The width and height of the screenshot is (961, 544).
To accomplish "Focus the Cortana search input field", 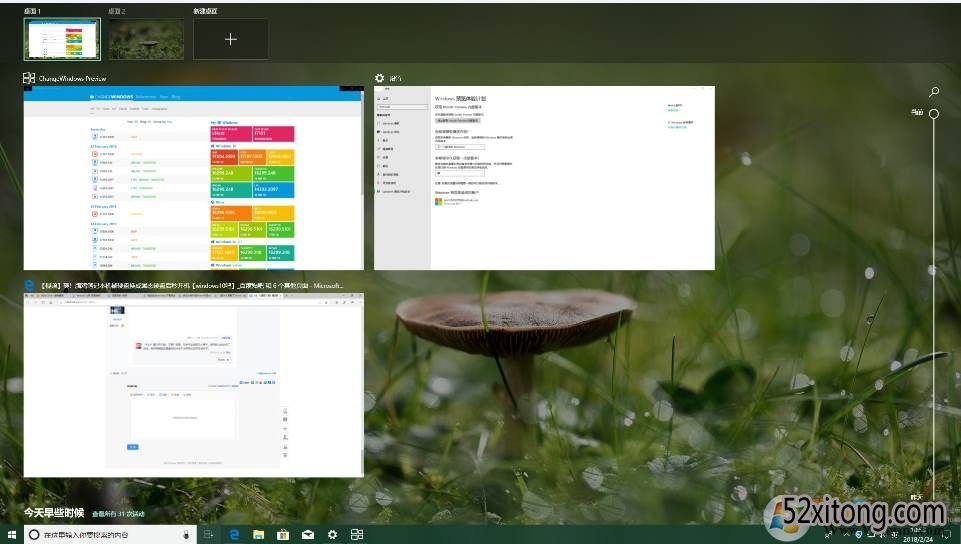I will click(x=110, y=535).
